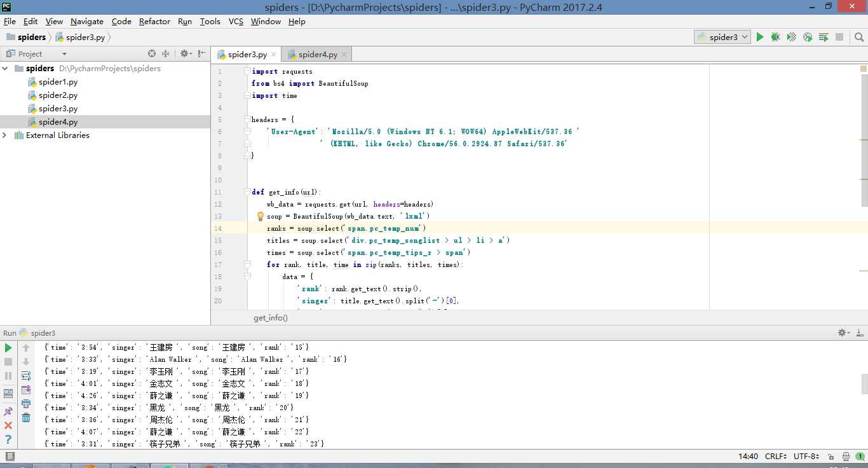The image size is (868, 468).
Task: Toggle tool window buttons at bottom-left corner
Action: (x=10, y=456)
